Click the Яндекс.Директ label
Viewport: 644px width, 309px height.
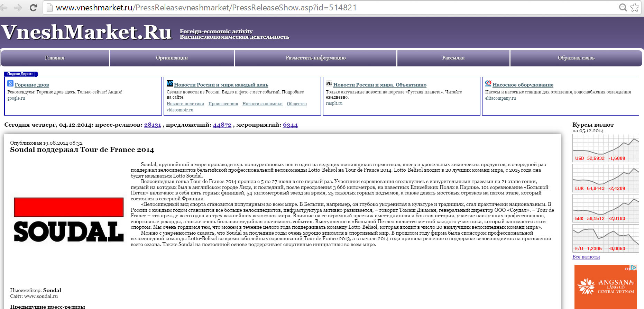click(x=20, y=74)
